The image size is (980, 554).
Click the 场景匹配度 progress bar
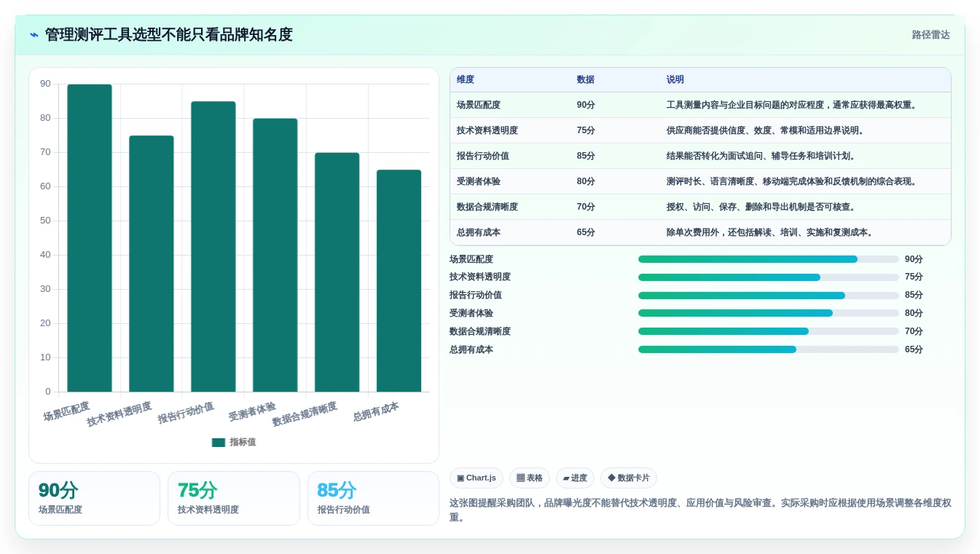click(769, 259)
